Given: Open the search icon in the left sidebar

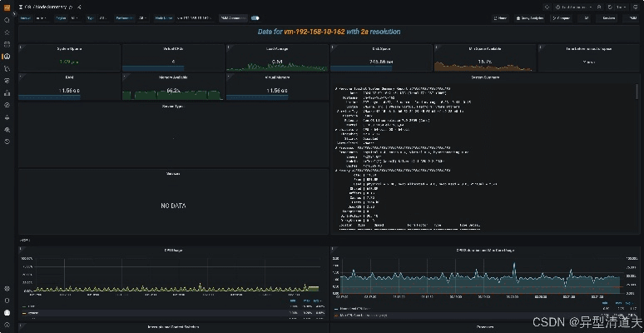Looking at the screenshot, I should click(7, 21).
